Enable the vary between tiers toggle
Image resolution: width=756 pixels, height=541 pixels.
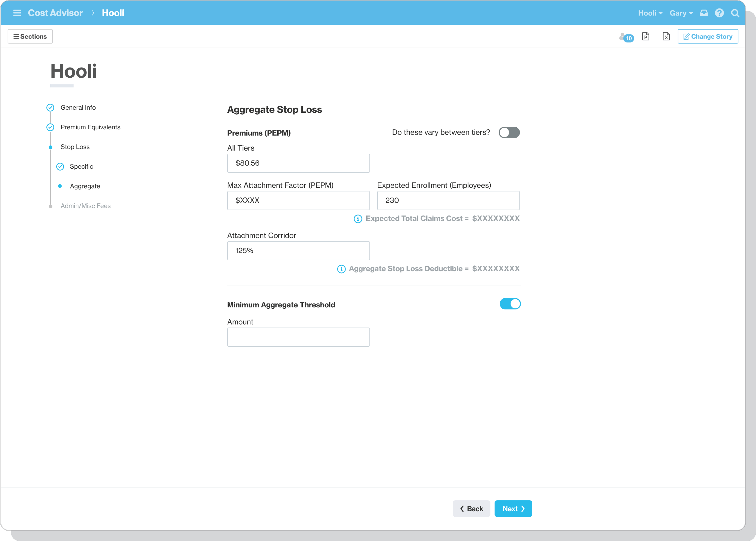point(509,133)
